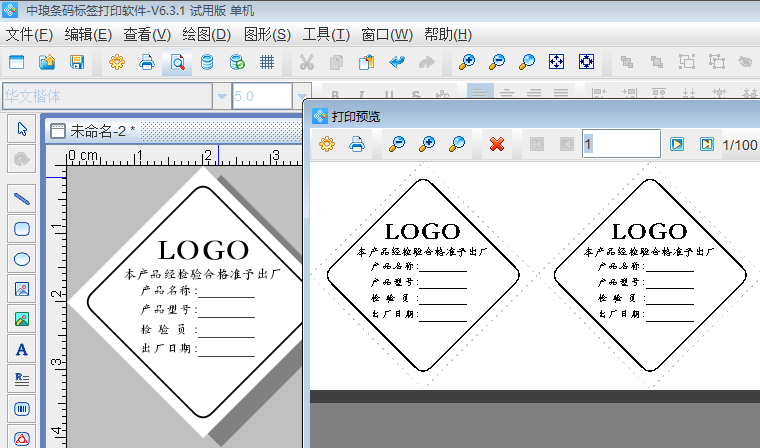
Task: Activate the pointer selection tool
Action: 22,128
